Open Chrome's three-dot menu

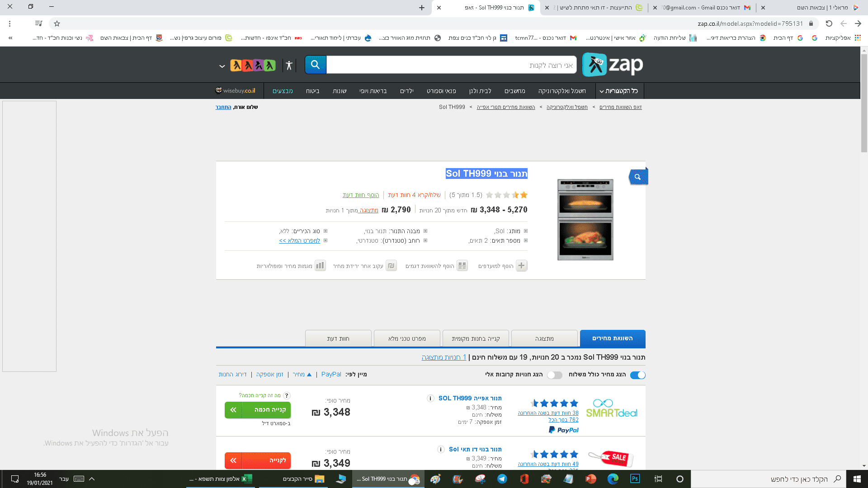(9, 23)
